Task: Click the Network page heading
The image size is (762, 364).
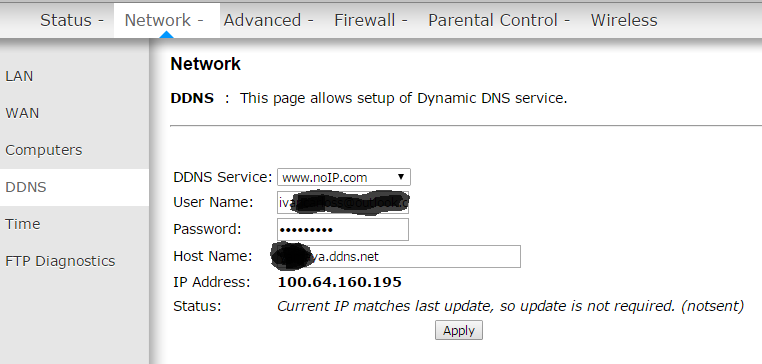Action: tap(206, 64)
